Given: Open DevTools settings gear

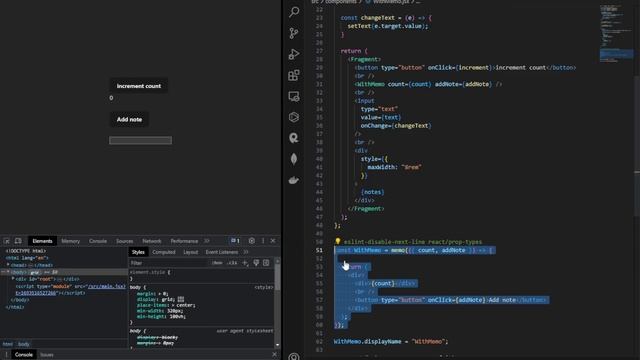Looking at the screenshot, I should pyautogui.click(x=251, y=241).
